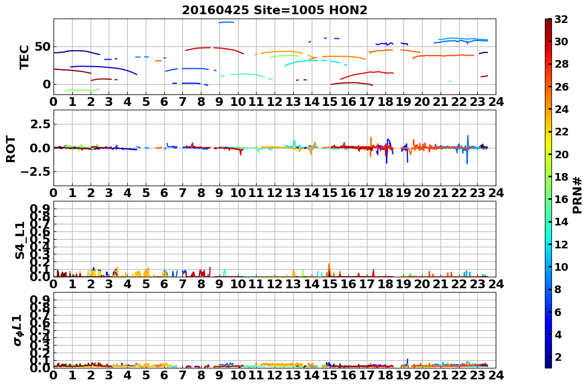This screenshot has width=588, height=387.
Task: Click hour 24 tick under the σφL1 panel
Action: tap(496, 375)
